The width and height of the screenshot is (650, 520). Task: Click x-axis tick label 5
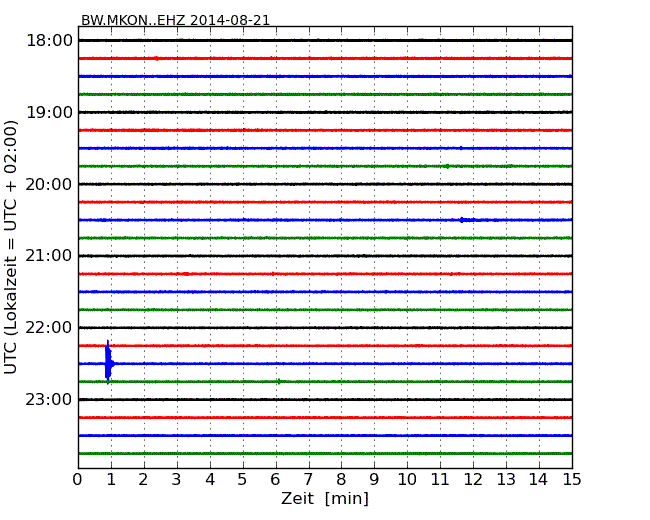(x=243, y=480)
